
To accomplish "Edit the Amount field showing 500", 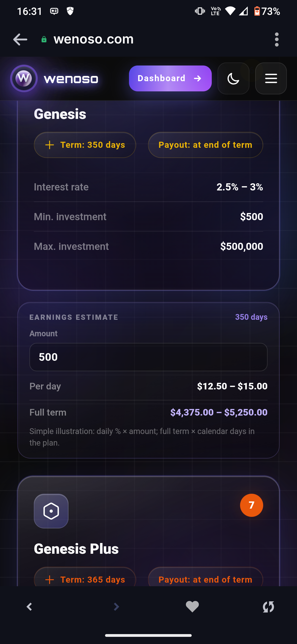I will [148, 357].
